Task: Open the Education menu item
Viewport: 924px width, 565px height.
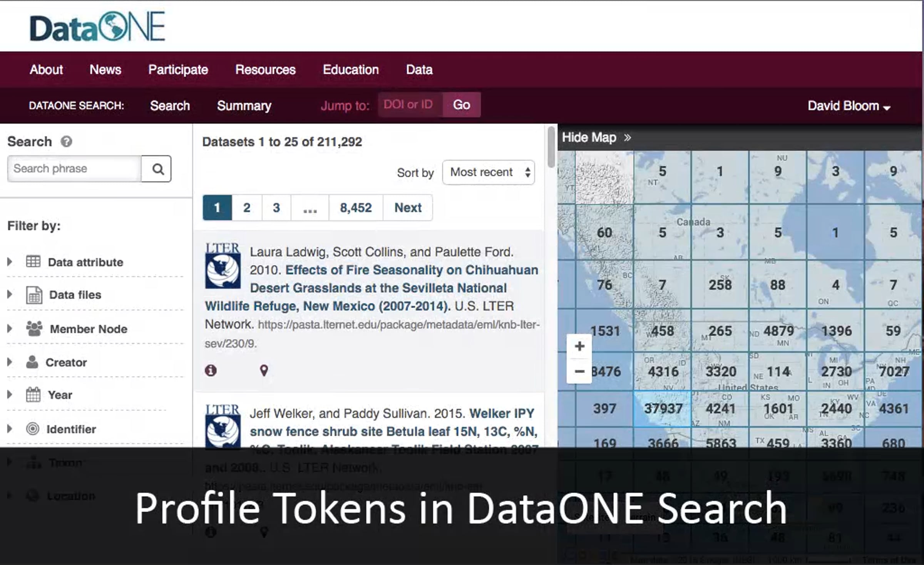Action: coord(350,70)
